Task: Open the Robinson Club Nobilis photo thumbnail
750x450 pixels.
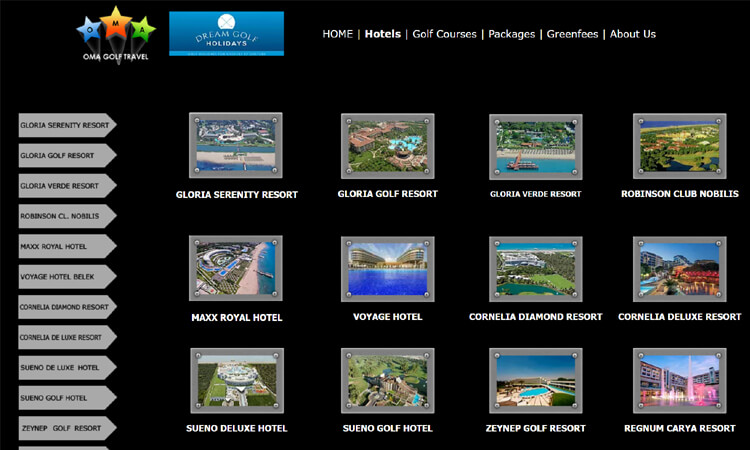Action: (680, 146)
